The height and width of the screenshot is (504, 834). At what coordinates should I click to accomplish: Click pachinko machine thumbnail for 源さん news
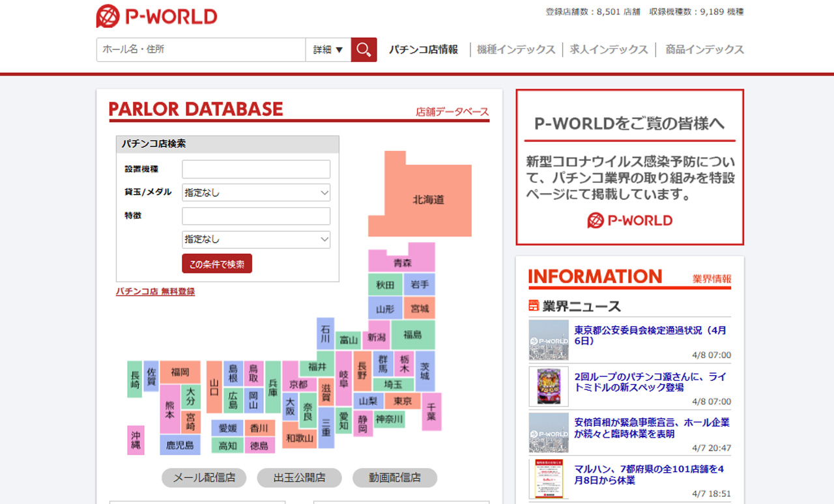click(x=549, y=386)
